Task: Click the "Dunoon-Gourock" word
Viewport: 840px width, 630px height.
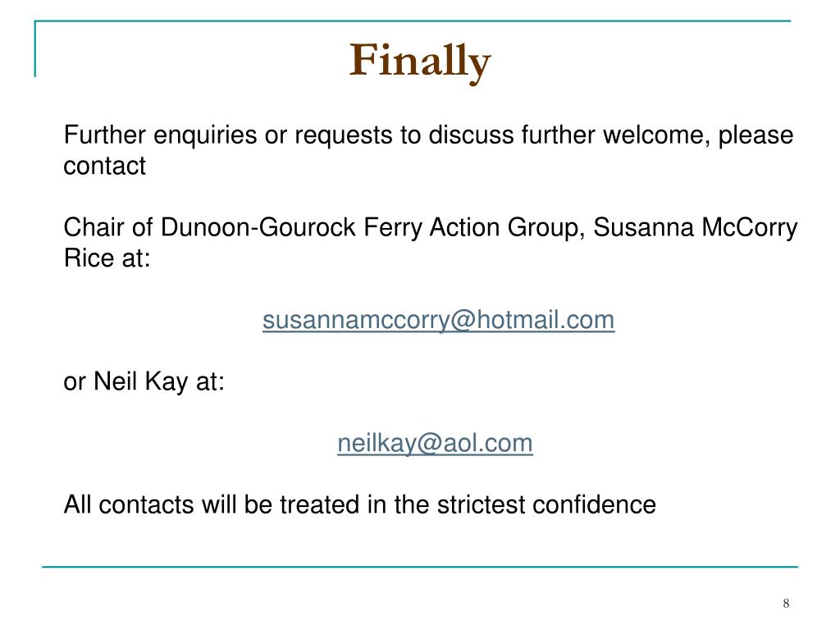Action: point(258,227)
